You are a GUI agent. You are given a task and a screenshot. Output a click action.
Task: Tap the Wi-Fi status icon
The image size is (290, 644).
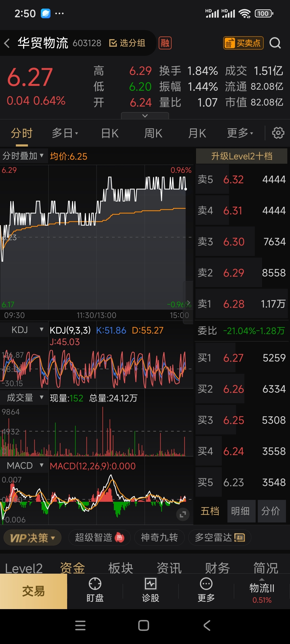[x=245, y=13]
